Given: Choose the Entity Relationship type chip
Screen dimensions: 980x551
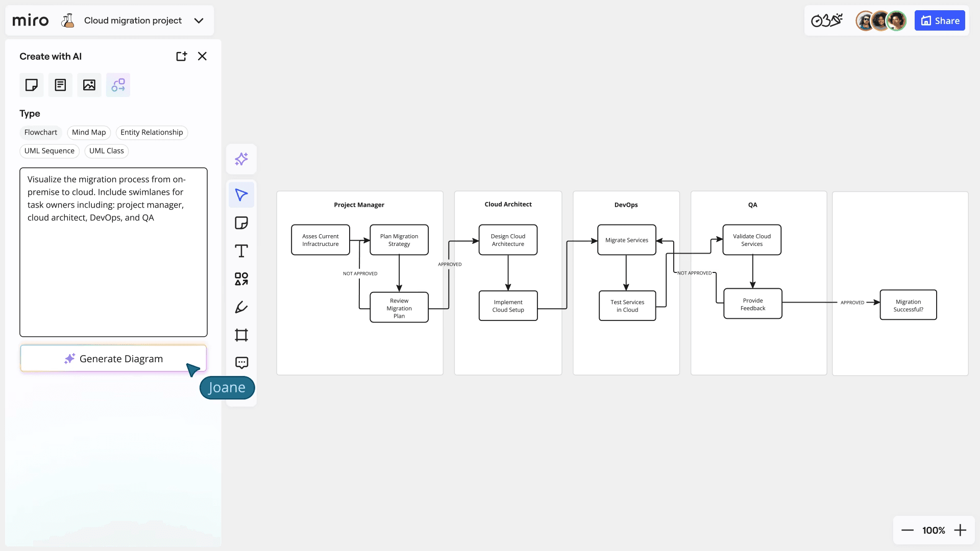Looking at the screenshot, I should coord(152,133).
